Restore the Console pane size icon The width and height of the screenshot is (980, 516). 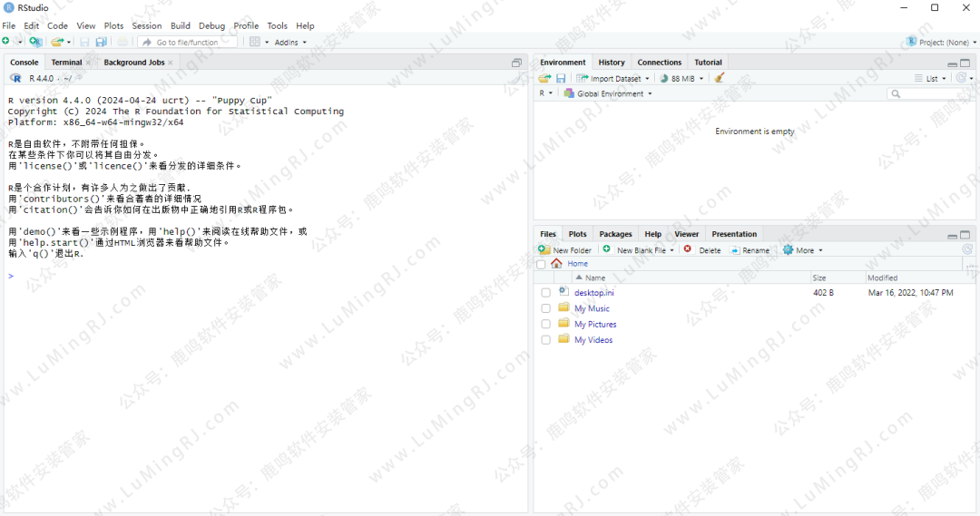tap(516, 63)
